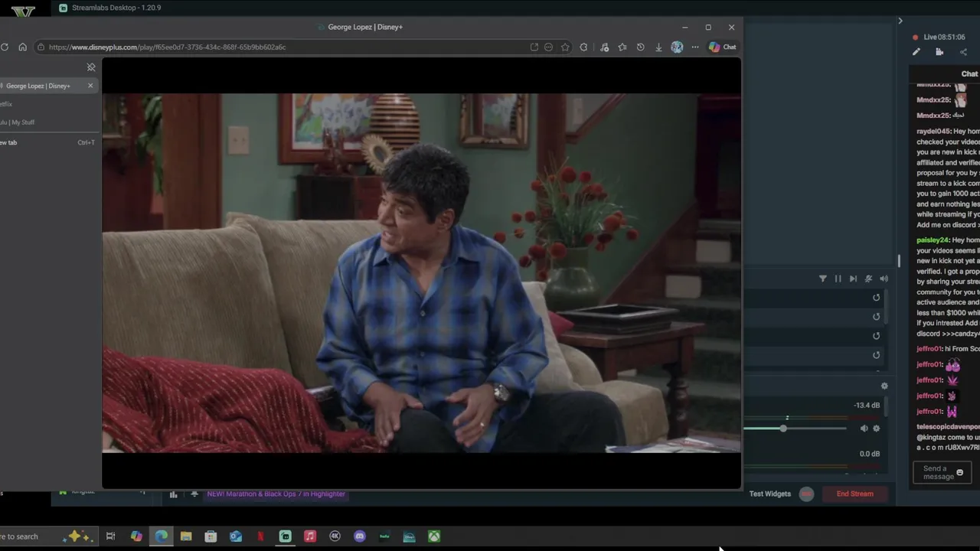The height and width of the screenshot is (551, 980).
Task: Open the Favorites list icon
Action: pyautogui.click(x=622, y=47)
